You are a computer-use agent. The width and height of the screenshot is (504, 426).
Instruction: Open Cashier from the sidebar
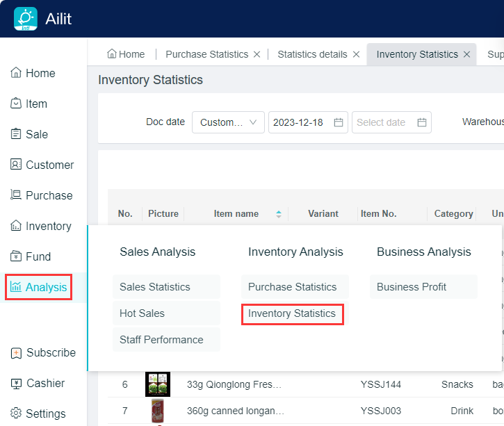point(38,383)
